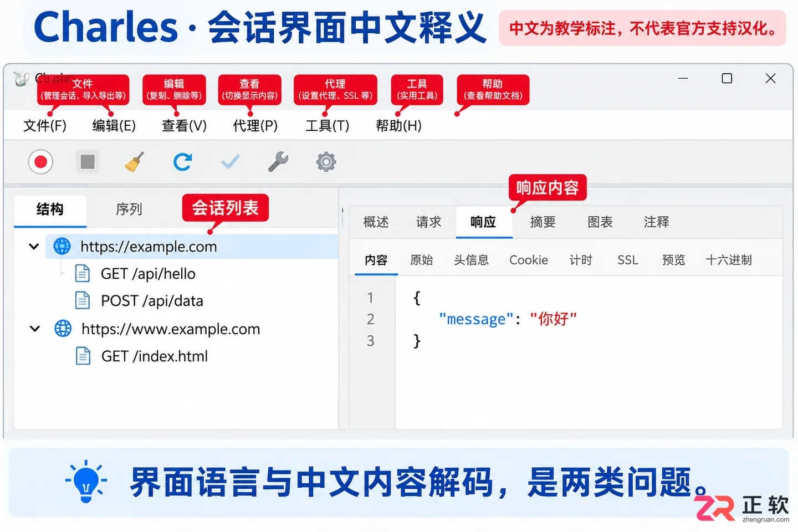
Task: Click the document icon for GET /index.html
Action: coord(83,356)
